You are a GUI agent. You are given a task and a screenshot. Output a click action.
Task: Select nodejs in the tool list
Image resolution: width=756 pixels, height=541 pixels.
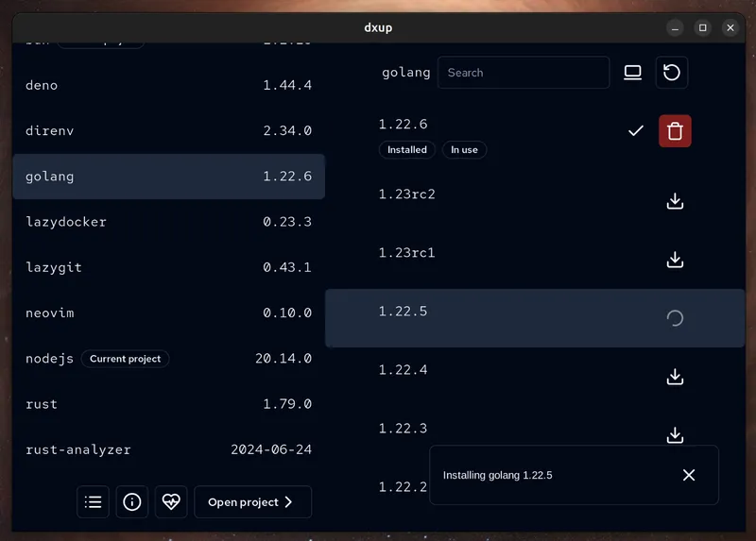pyautogui.click(x=169, y=359)
